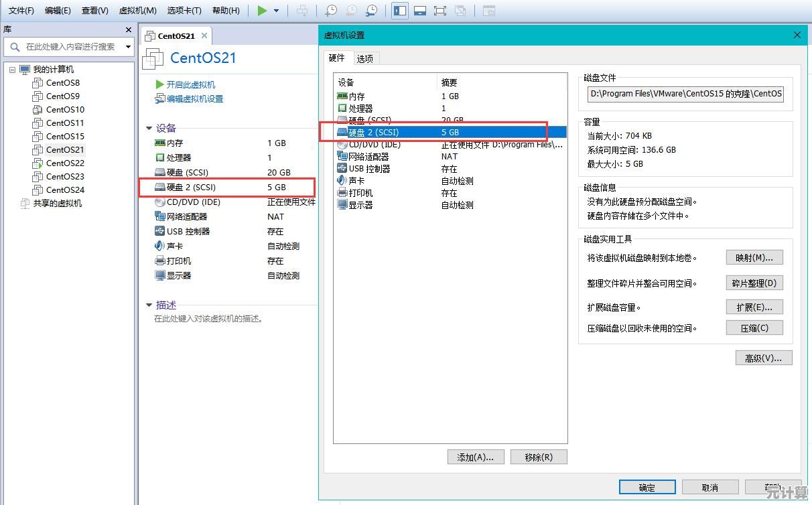Toggle the show library panel toolbar icon
This screenshot has width=812, height=505.
click(400, 11)
